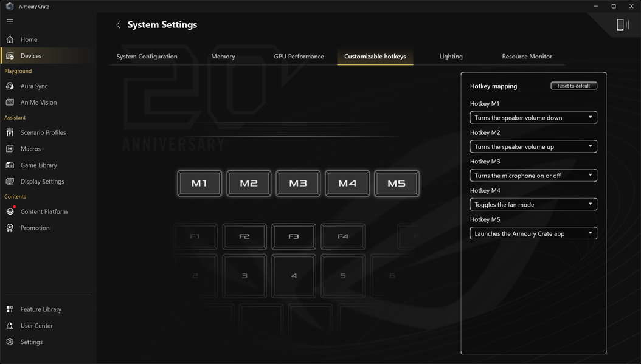Open AniMe Vision from sidebar
Screen dimensions: 641x364
pos(39,103)
